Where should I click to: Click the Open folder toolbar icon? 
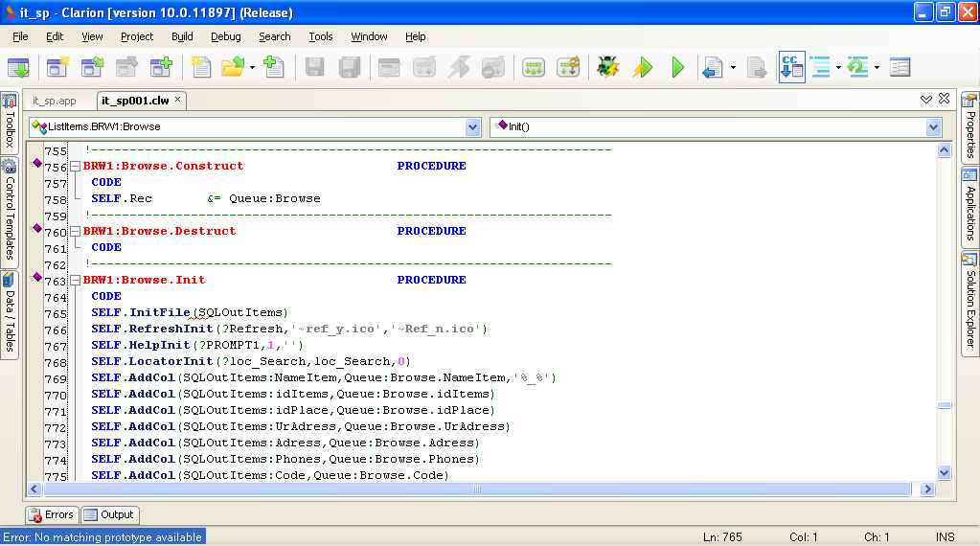pyautogui.click(x=233, y=67)
